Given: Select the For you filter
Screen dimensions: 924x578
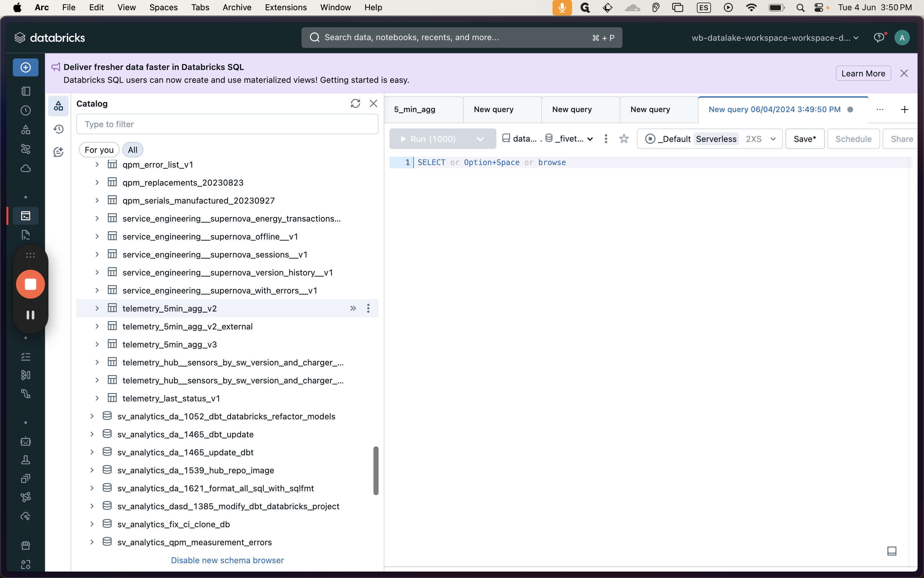Looking at the screenshot, I should [99, 150].
